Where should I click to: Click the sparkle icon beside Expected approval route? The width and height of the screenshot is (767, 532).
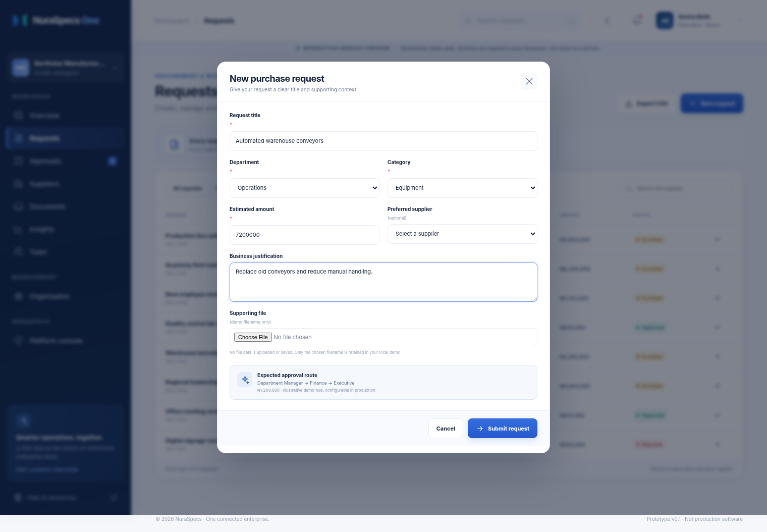click(x=245, y=380)
